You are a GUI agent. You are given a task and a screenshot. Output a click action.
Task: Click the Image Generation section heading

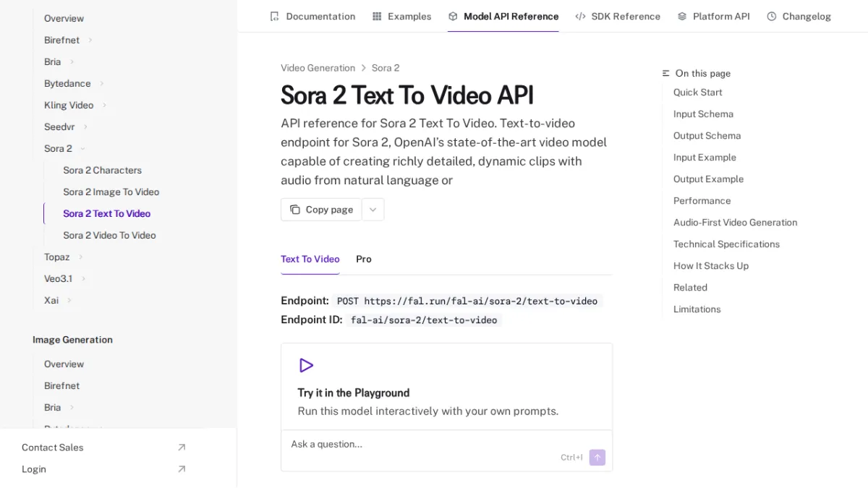(72, 340)
